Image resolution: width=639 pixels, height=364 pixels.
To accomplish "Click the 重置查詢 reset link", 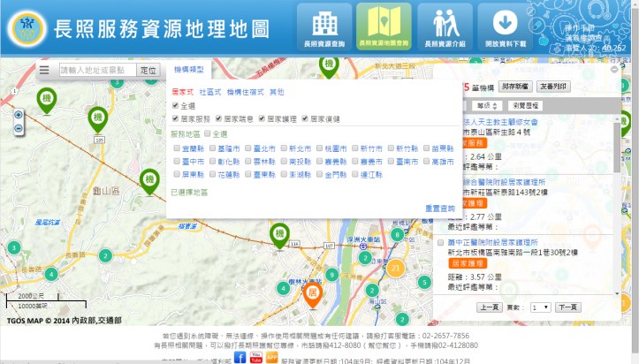I will coord(439,209).
